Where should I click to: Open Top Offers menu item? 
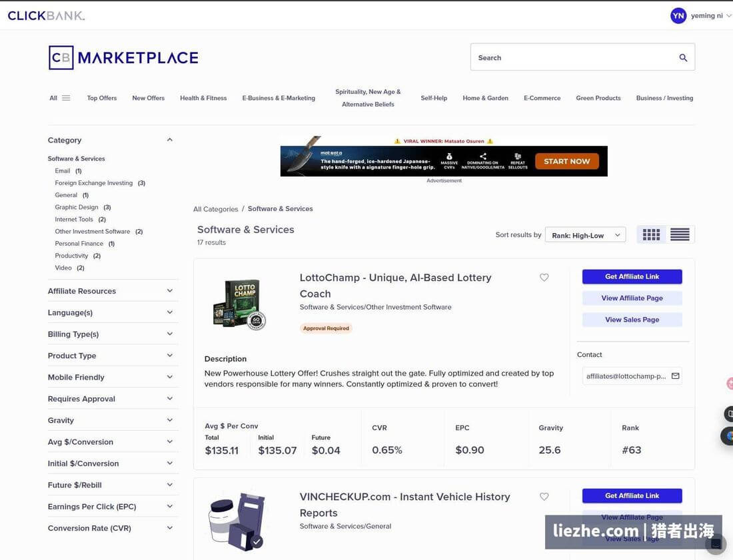click(102, 98)
